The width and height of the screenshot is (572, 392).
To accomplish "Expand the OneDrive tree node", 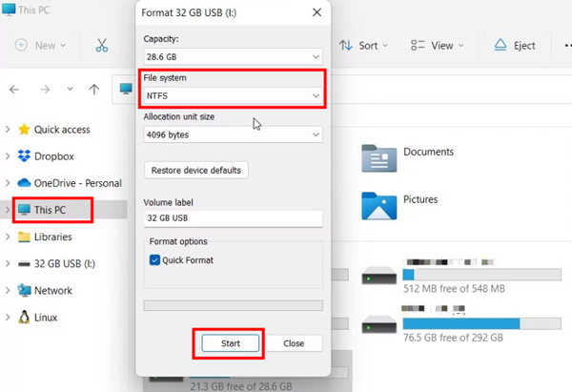I will pos(8,183).
